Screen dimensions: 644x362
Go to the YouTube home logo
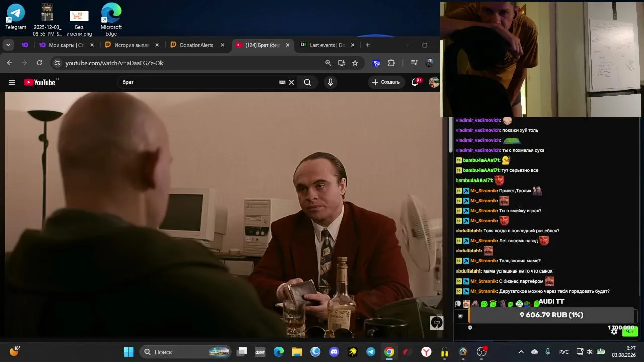pyautogui.click(x=40, y=82)
